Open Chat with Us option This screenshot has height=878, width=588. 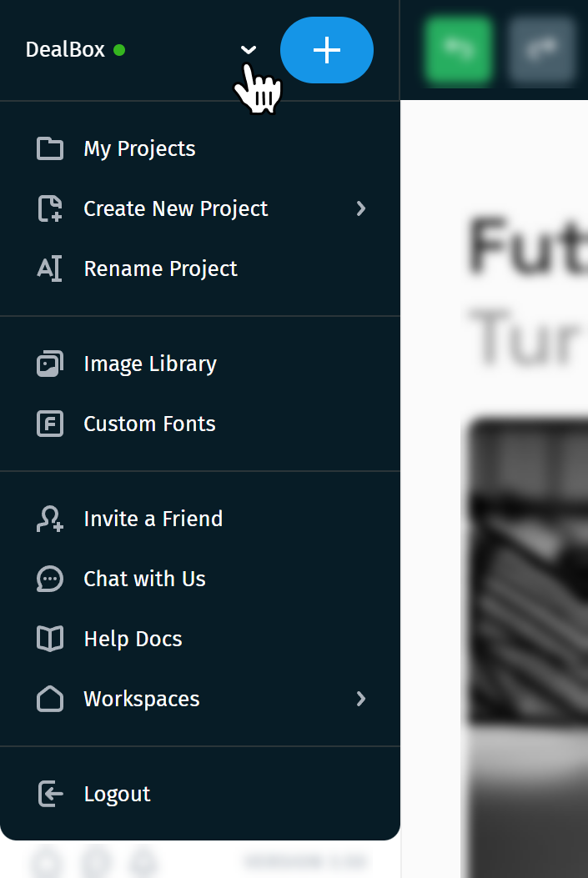pos(200,579)
